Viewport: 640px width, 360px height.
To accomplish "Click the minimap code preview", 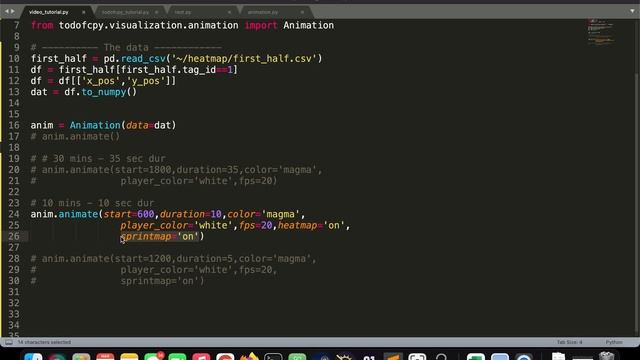I will tap(601, 32).
